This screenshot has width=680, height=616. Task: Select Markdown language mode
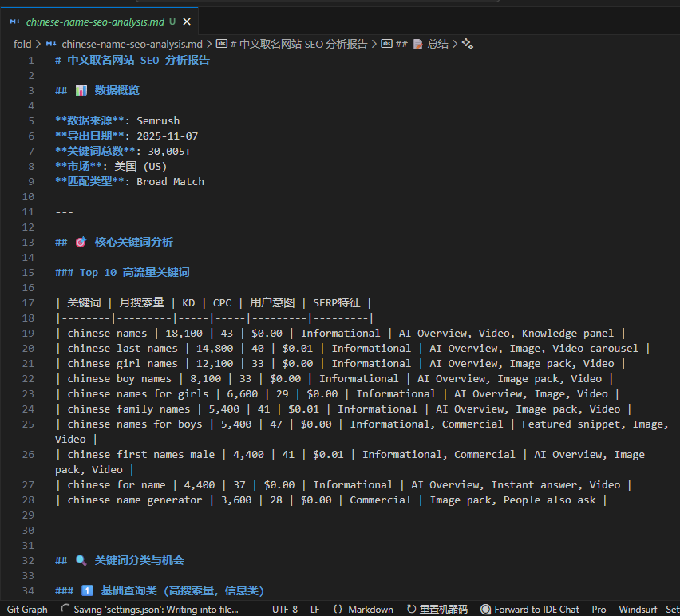click(x=370, y=609)
